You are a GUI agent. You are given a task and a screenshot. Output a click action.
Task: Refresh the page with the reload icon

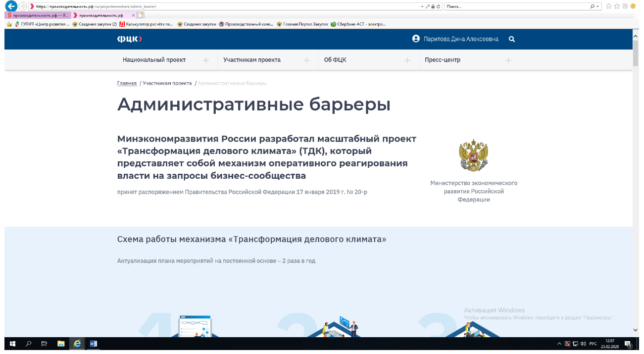coord(439,6)
